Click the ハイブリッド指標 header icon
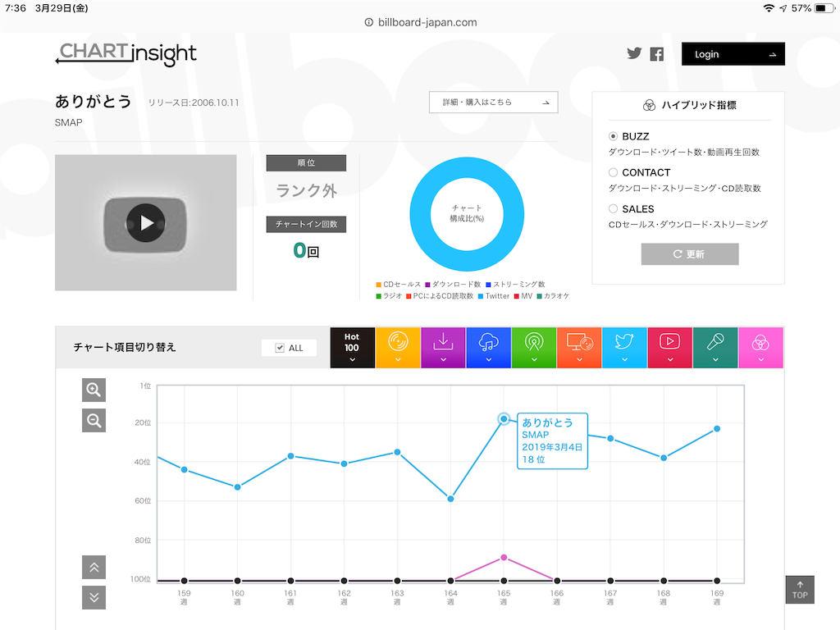 tap(649, 106)
